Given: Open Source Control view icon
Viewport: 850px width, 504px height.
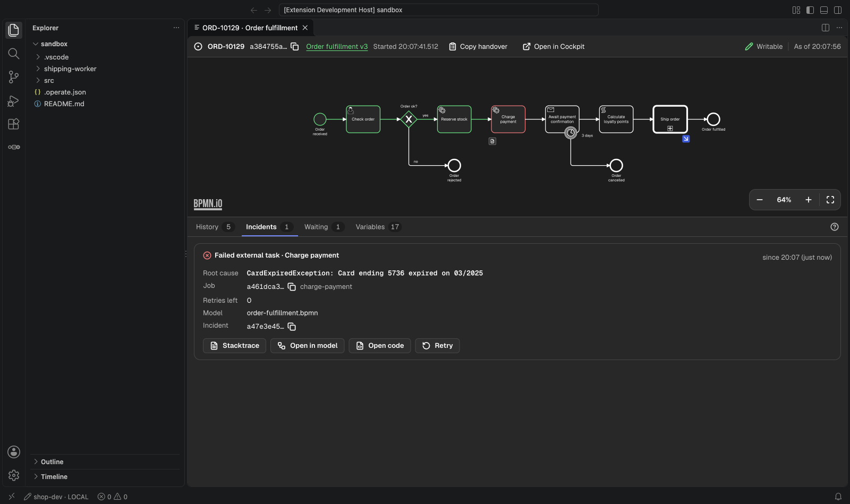Looking at the screenshot, I should tap(14, 77).
